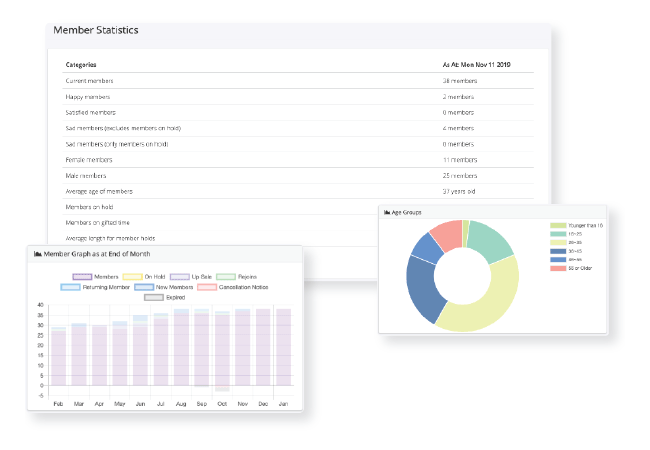Click the 11 members value
Screen dimensions: 650x450
[x=460, y=160]
